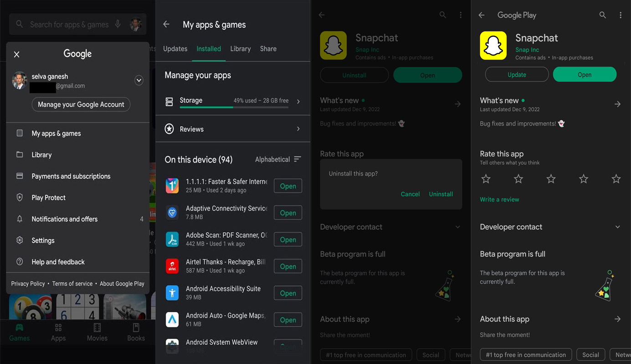Confirm Uninstall in the dialog

tap(441, 194)
